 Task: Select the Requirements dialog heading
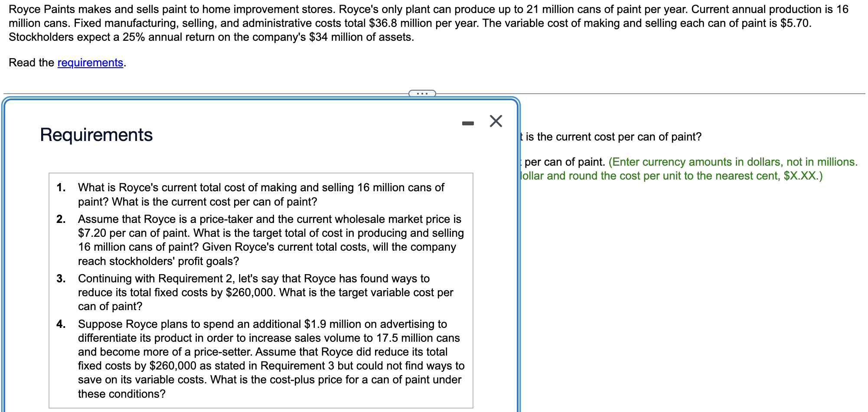[x=96, y=135]
